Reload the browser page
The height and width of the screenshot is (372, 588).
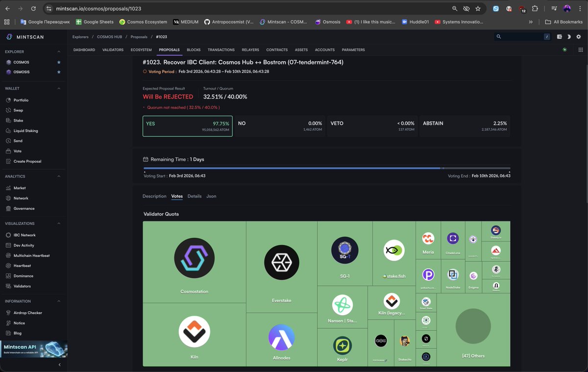tap(33, 9)
